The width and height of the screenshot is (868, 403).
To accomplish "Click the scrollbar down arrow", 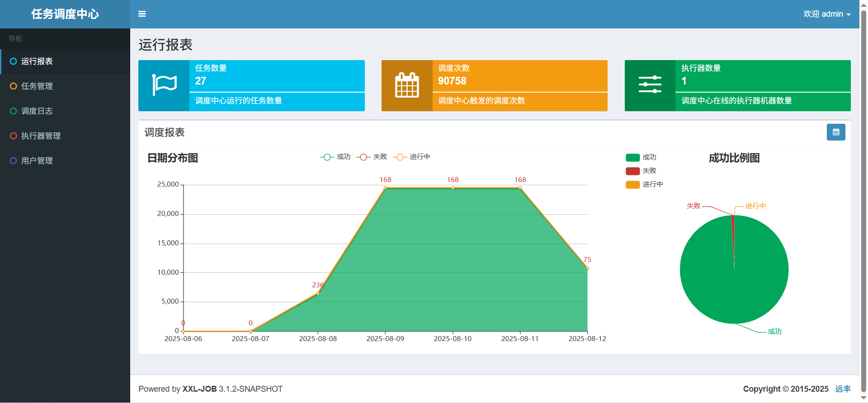I will pyautogui.click(x=863, y=398).
